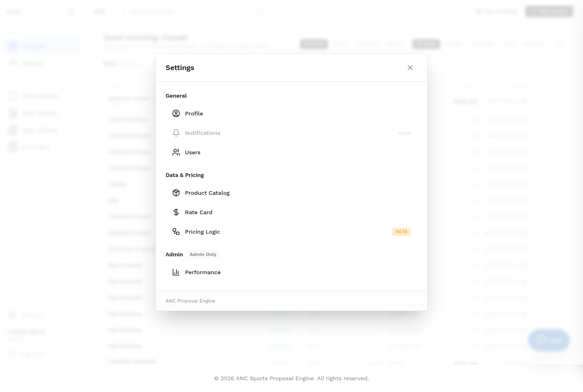Click the BETA badge on Pricing Logic
Screen dimensions: 583x392
(x=402, y=232)
